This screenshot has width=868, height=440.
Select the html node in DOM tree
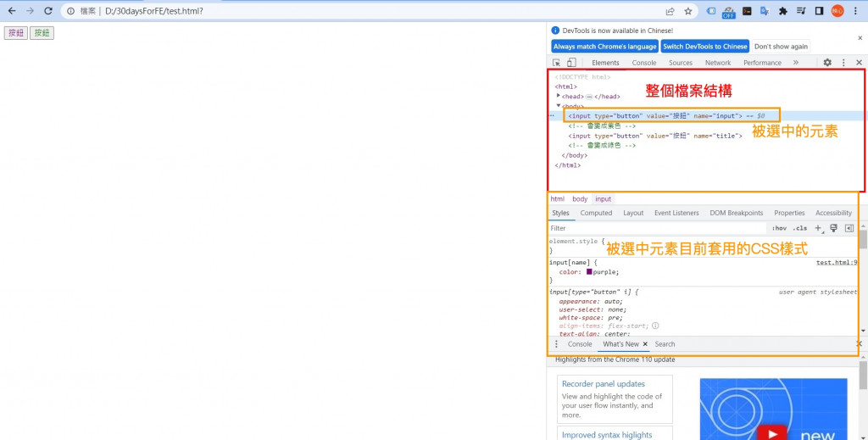(x=565, y=86)
